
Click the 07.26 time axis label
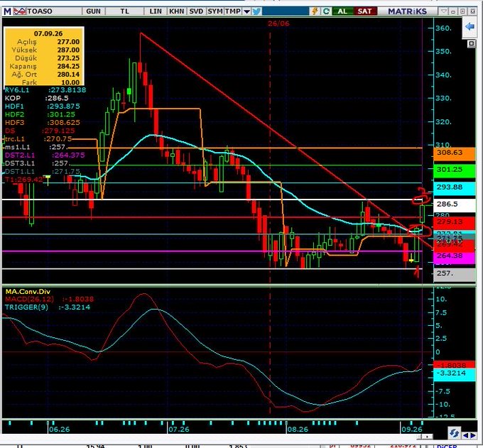pyautogui.click(x=179, y=430)
